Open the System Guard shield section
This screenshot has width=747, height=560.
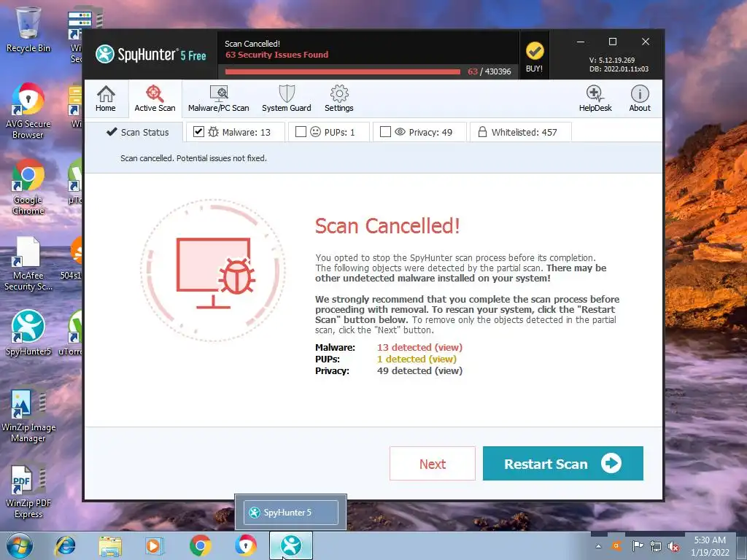(286, 98)
